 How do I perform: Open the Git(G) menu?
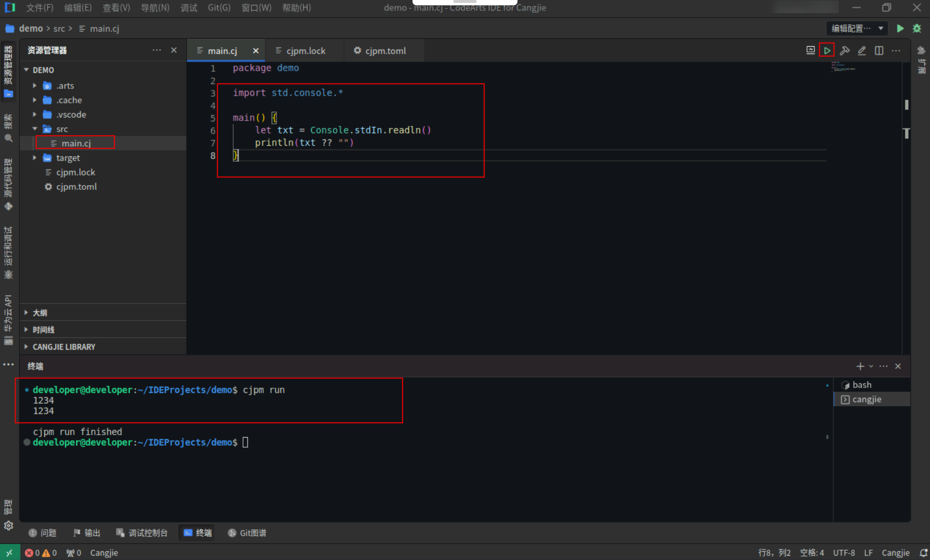pyautogui.click(x=219, y=8)
